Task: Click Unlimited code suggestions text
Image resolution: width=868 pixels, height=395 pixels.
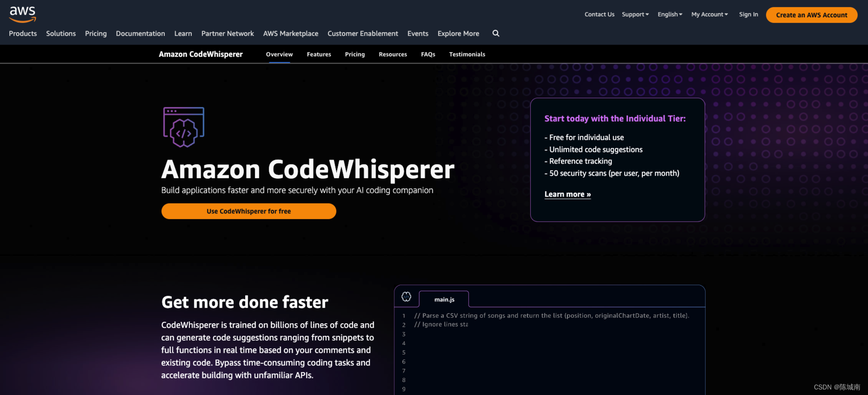Action: [594, 149]
